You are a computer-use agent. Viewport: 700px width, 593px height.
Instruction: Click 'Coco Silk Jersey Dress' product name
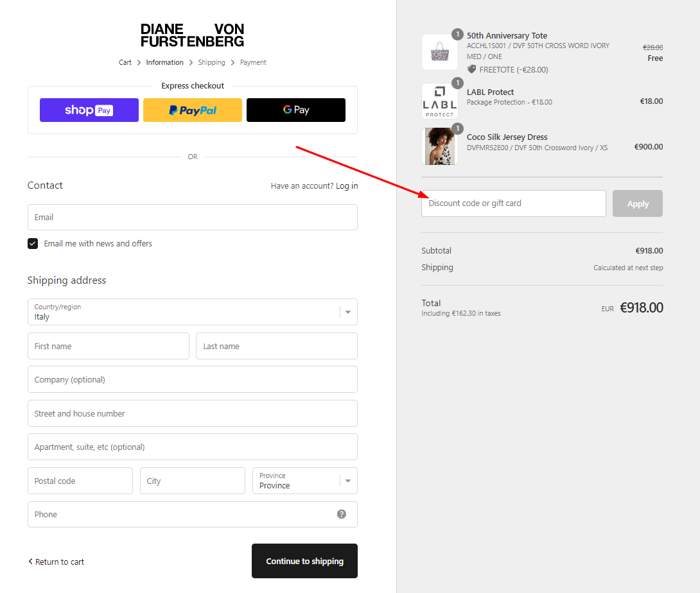tap(507, 137)
